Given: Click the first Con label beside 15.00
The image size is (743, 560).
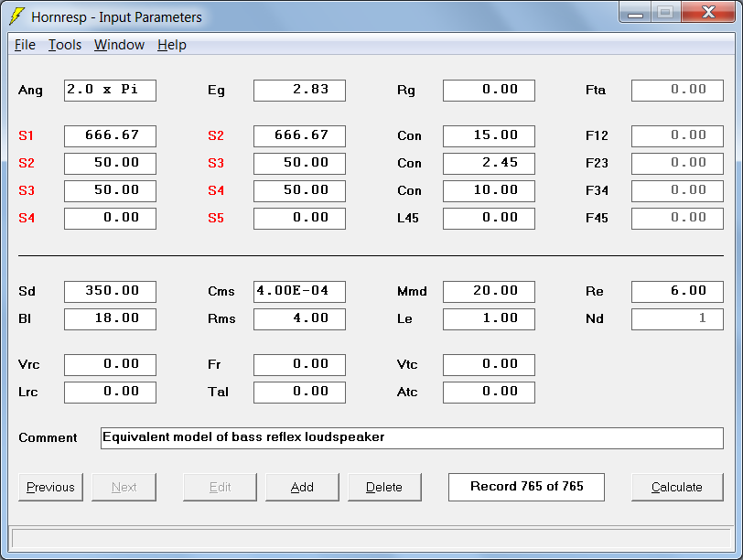Looking at the screenshot, I should [409, 136].
